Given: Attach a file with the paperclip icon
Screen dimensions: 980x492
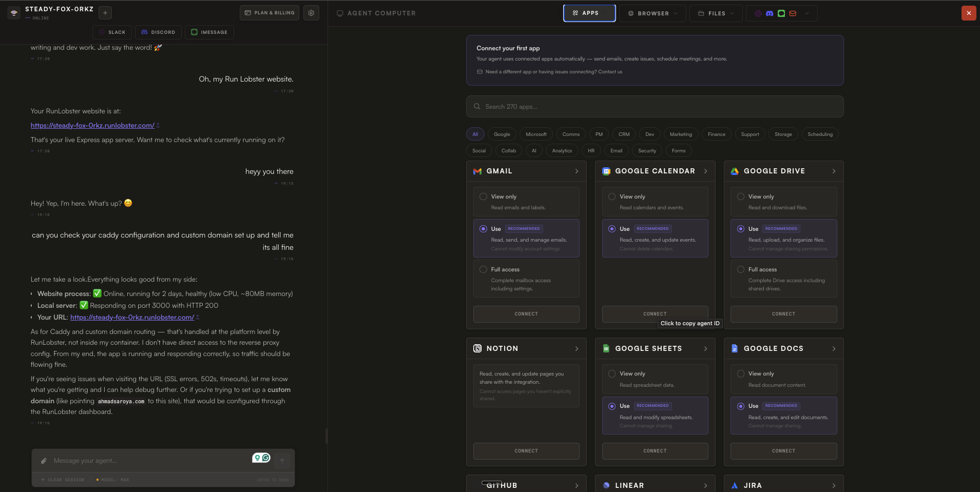Looking at the screenshot, I should 44,461.
